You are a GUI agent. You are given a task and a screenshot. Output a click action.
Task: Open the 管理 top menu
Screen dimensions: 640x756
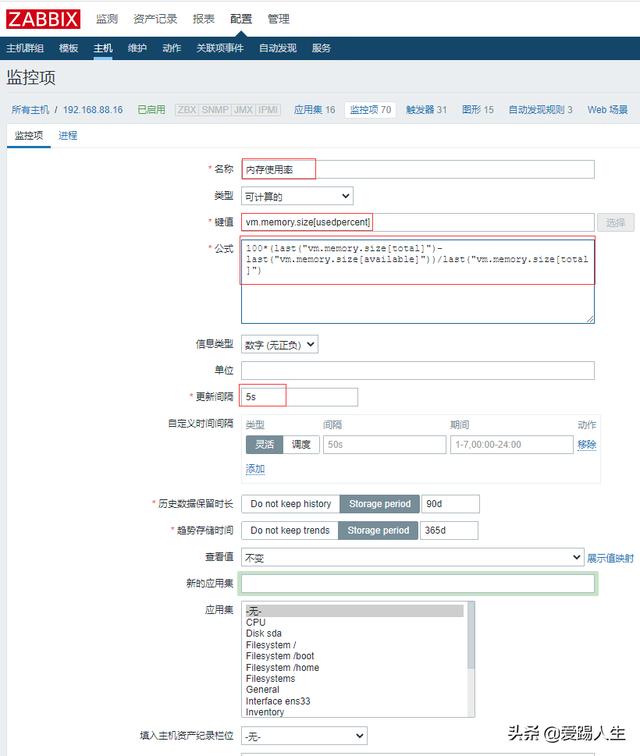[278, 19]
